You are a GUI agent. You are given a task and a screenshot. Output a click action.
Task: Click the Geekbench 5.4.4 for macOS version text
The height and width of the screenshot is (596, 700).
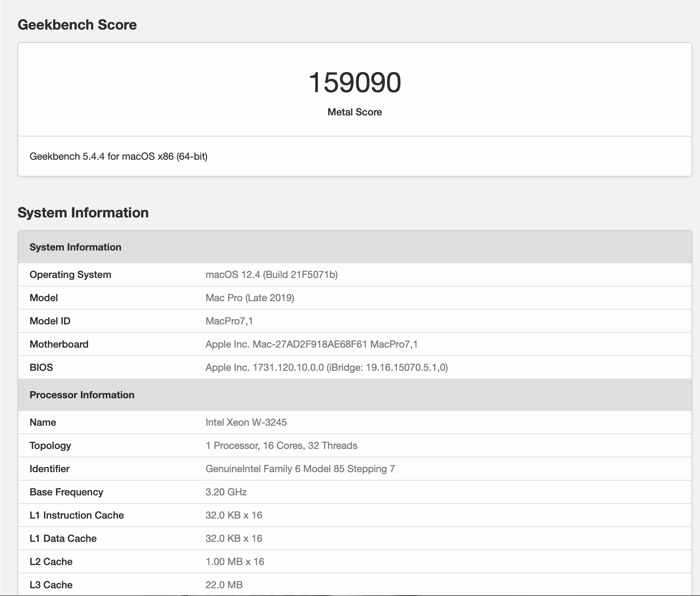click(x=118, y=156)
